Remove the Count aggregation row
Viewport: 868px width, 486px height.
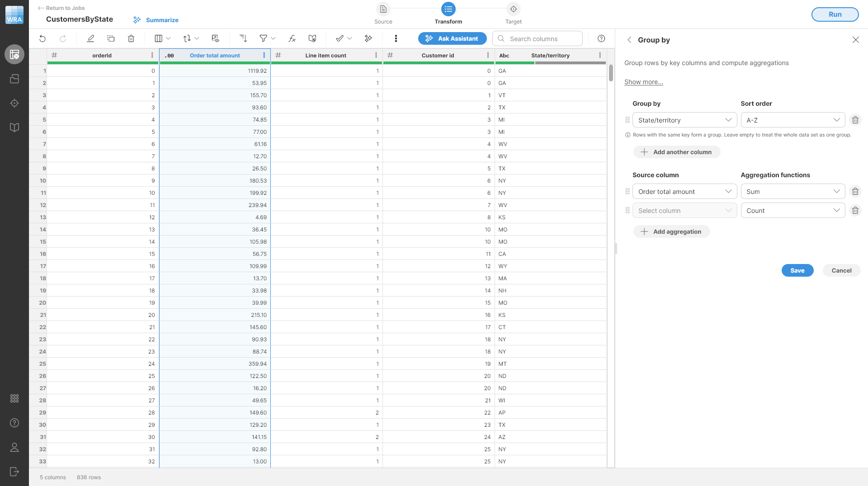click(855, 211)
